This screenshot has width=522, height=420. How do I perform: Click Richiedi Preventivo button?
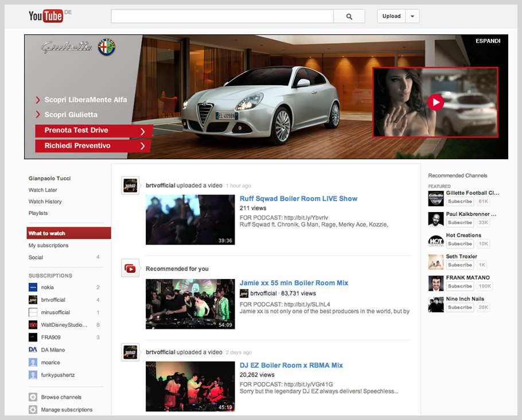[93, 146]
